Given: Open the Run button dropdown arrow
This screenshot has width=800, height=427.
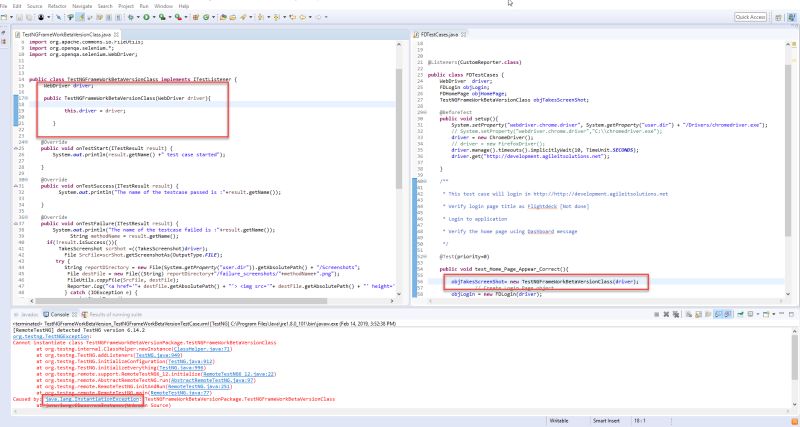Looking at the screenshot, I should coord(154,17).
